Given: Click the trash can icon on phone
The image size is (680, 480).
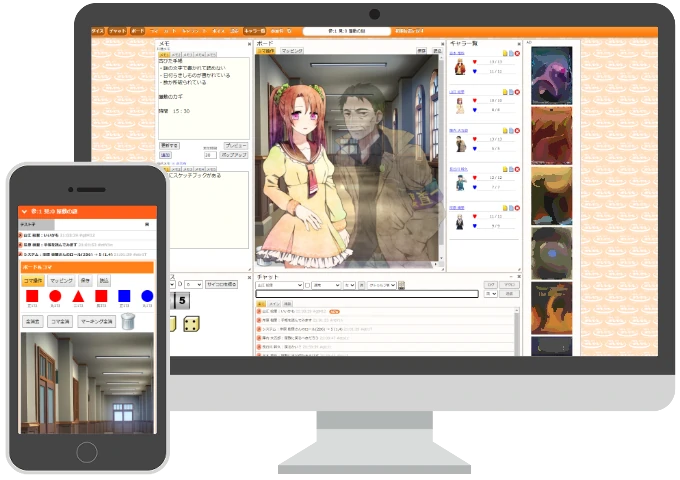Looking at the screenshot, I should 128,322.
